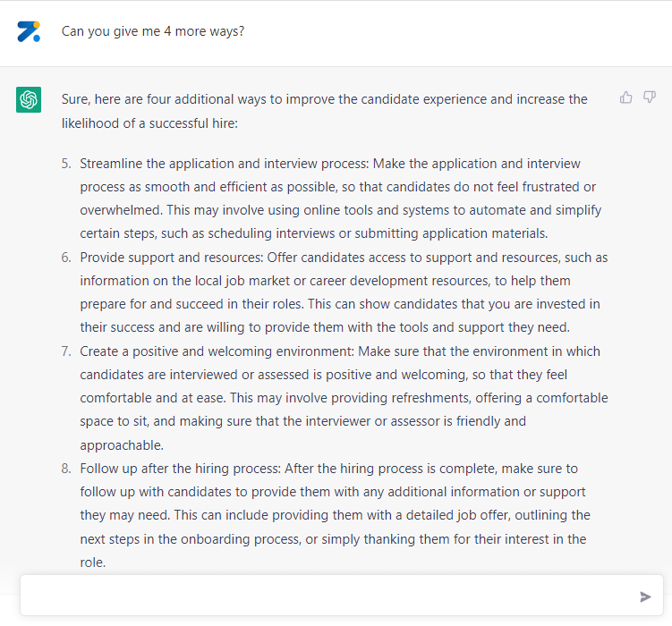The width and height of the screenshot is (672, 626).
Task: Click the list number "7." marker
Action: point(66,351)
